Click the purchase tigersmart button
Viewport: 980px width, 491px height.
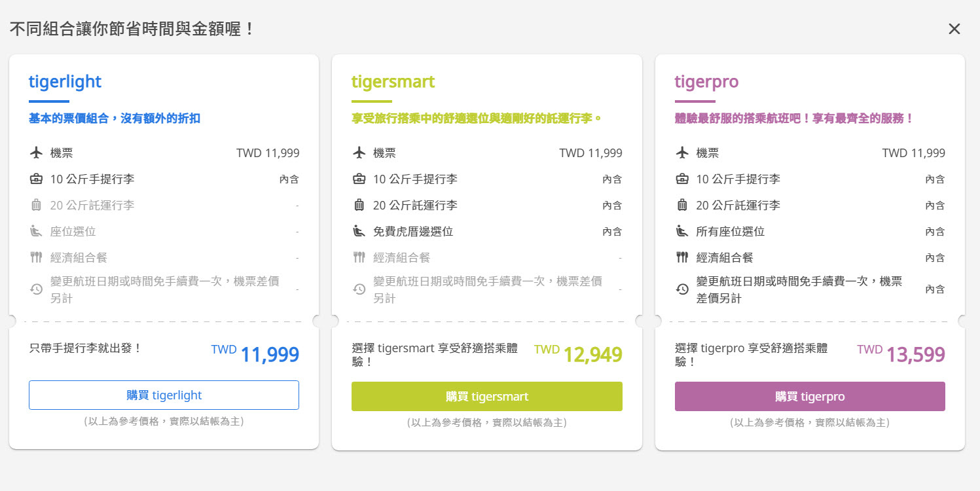pyautogui.click(x=487, y=397)
